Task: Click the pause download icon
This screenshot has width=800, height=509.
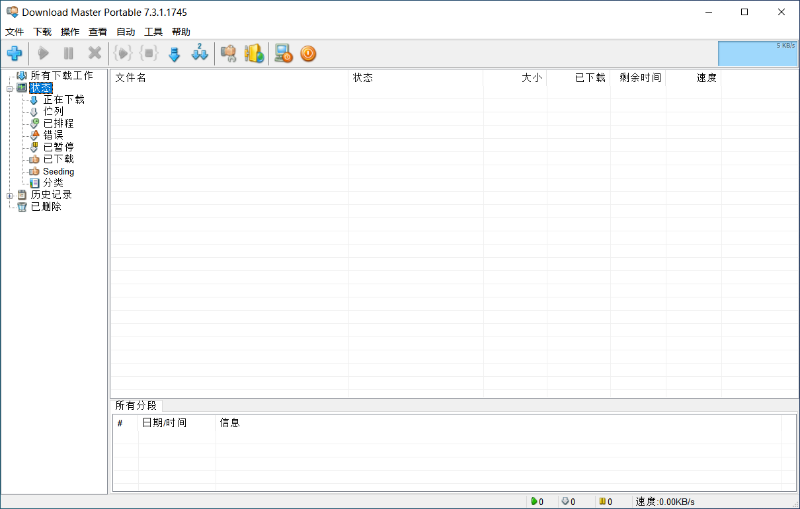Action: (x=68, y=53)
